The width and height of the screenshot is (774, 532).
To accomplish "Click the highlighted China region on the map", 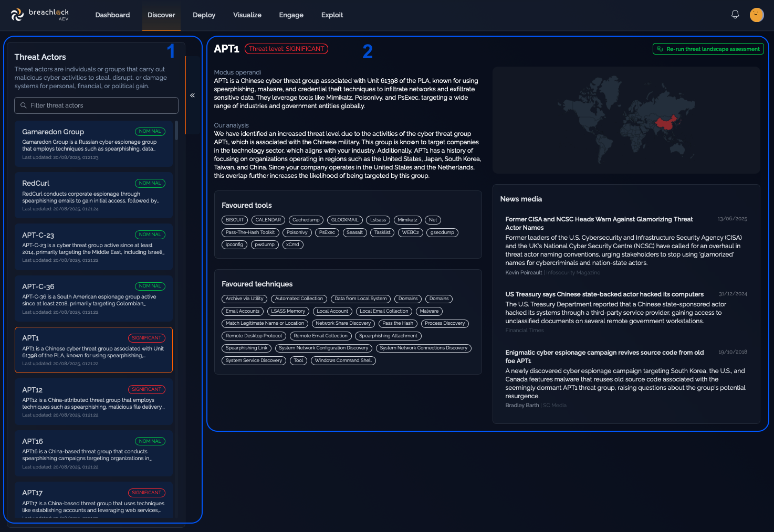I will [665, 124].
